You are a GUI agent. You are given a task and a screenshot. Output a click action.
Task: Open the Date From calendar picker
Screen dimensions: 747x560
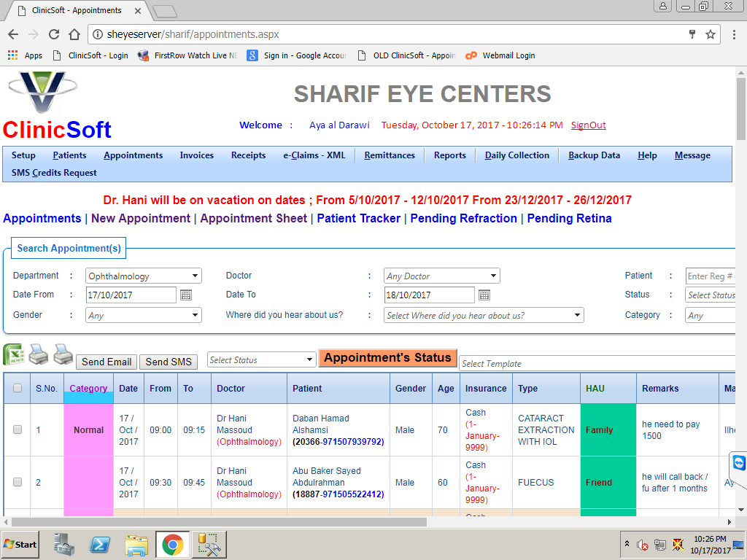click(186, 295)
